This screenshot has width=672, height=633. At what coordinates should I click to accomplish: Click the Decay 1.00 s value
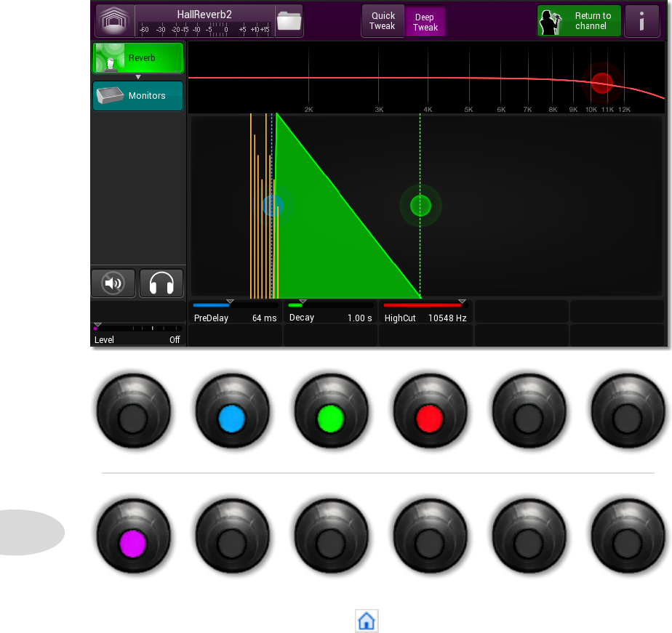tap(359, 318)
